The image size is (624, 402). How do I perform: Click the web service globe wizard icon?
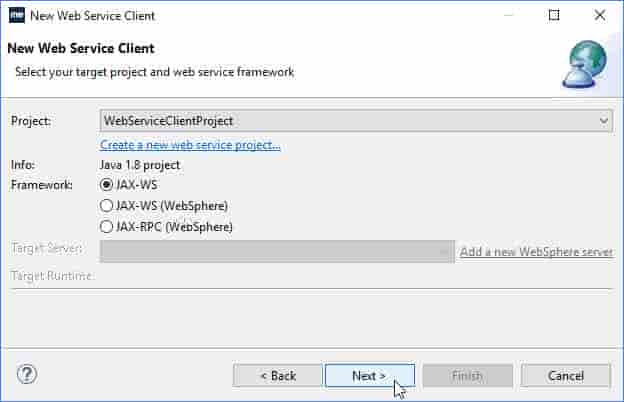tap(585, 64)
